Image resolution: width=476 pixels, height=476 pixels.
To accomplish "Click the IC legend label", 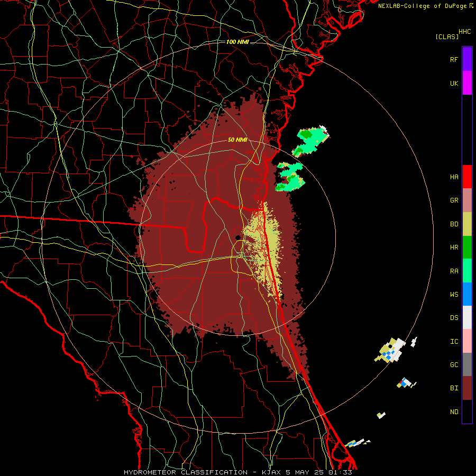I will click(454, 342).
